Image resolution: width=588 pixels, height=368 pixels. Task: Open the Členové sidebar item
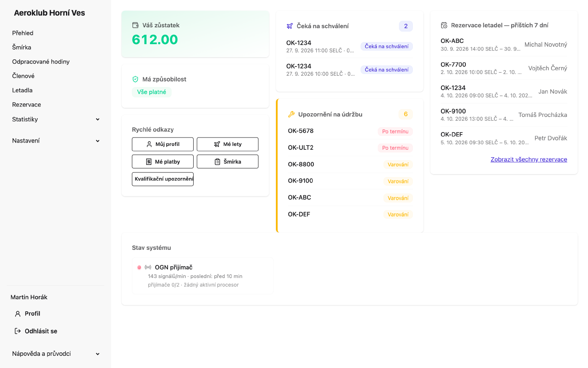(23, 76)
